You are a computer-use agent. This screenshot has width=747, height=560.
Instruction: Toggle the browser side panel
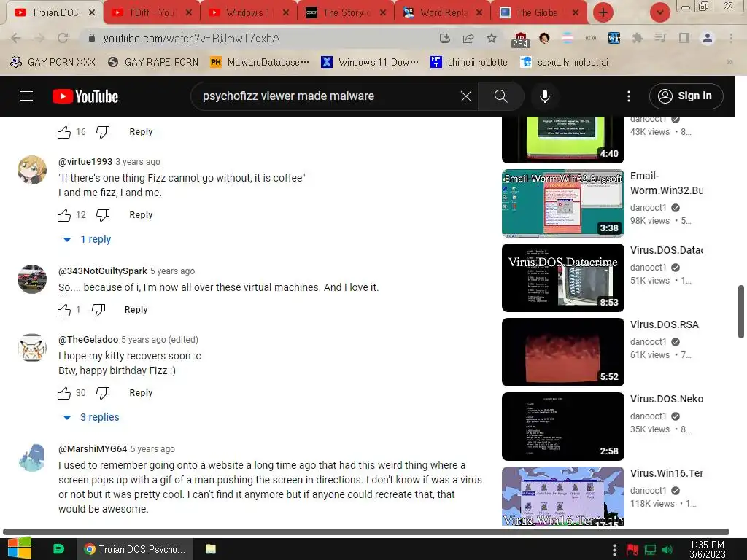pyautogui.click(x=684, y=38)
